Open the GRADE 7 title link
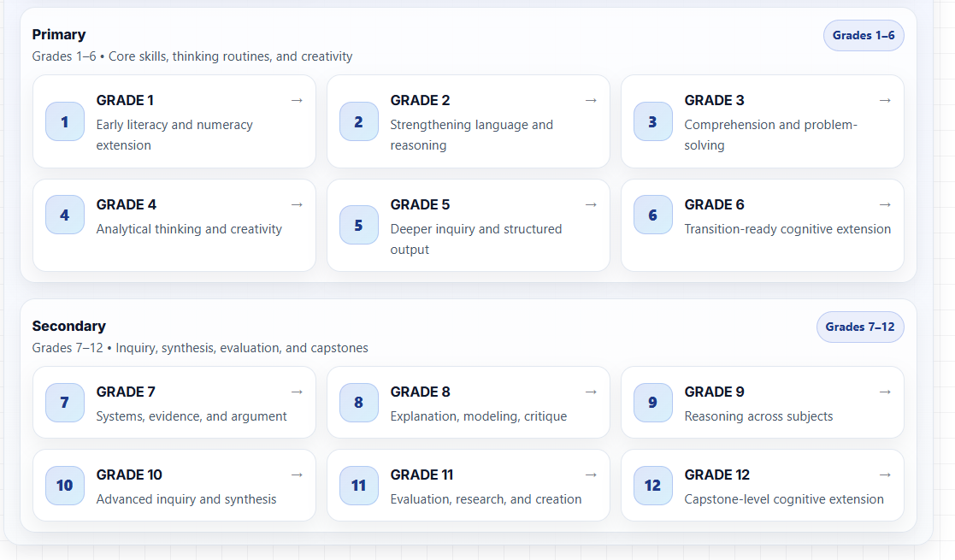955x560 pixels. tap(126, 392)
